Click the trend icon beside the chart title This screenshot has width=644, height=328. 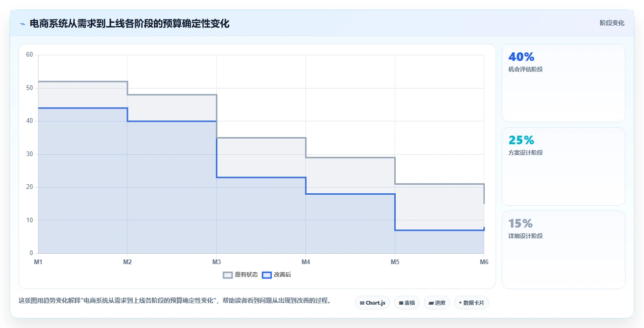[x=22, y=24]
